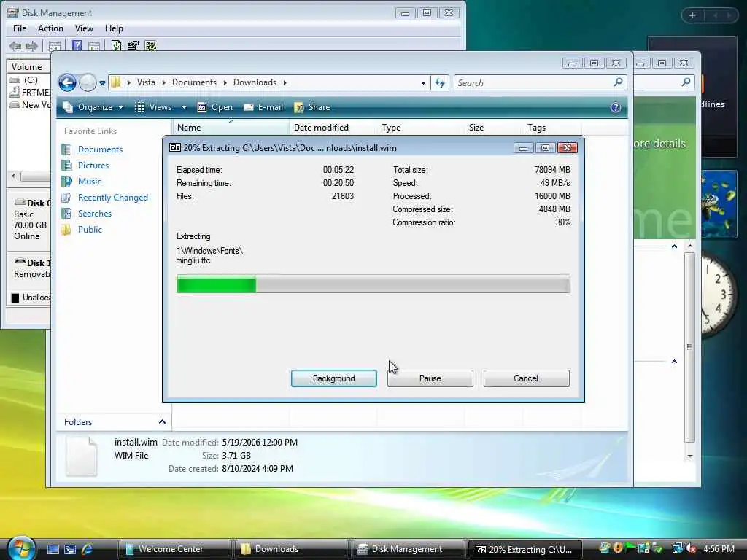Go back using Explorer's blue Back button
The image size is (747, 560).
tap(68, 82)
